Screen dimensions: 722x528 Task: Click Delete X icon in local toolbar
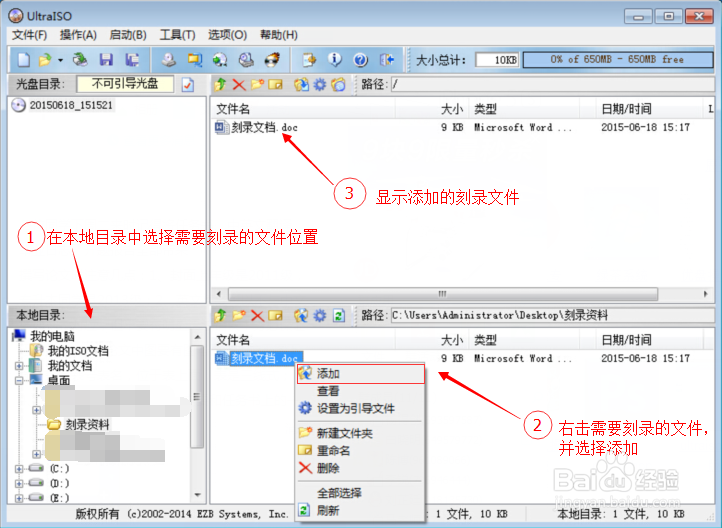coord(257,316)
